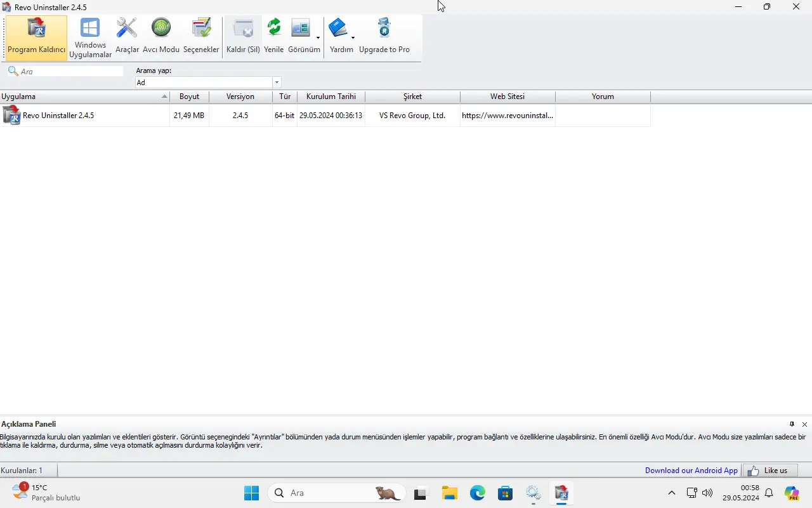
Task: Pin the Açıklama Paneli
Action: click(792, 424)
